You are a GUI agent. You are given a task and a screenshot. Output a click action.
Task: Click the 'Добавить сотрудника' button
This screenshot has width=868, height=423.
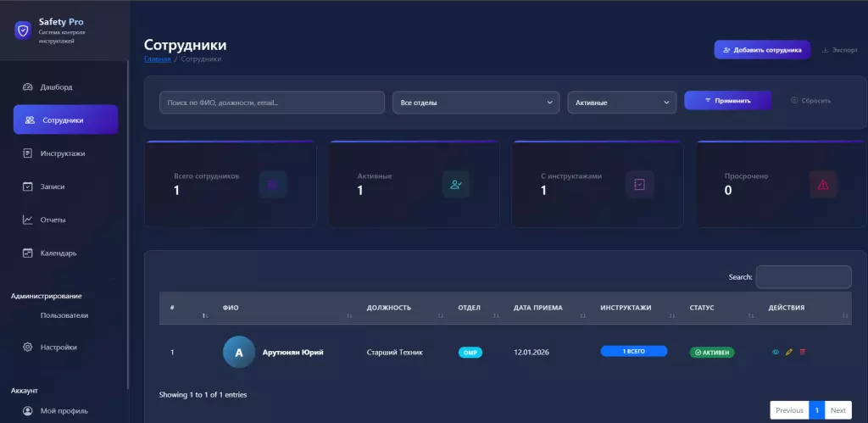tap(761, 50)
